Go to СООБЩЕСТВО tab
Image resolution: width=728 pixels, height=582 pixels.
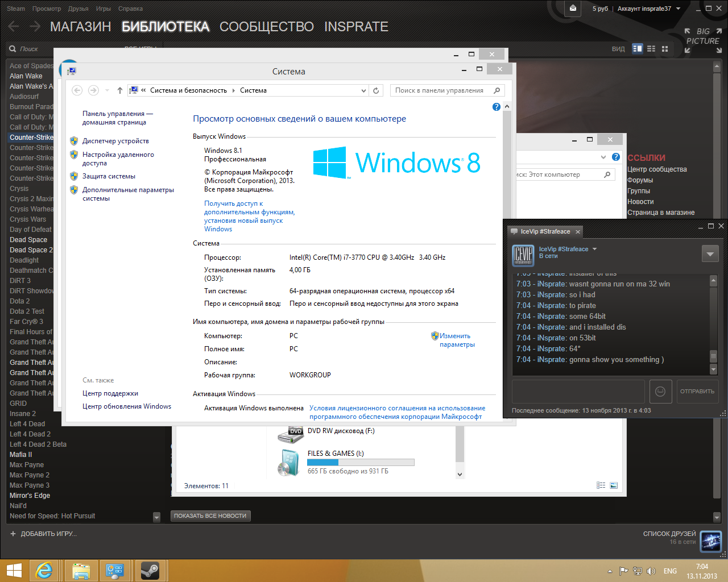pyautogui.click(x=267, y=27)
